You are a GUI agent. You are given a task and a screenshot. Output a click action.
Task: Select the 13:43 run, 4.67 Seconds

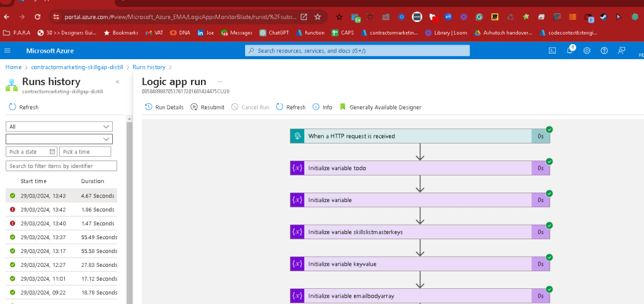click(62, 196)
